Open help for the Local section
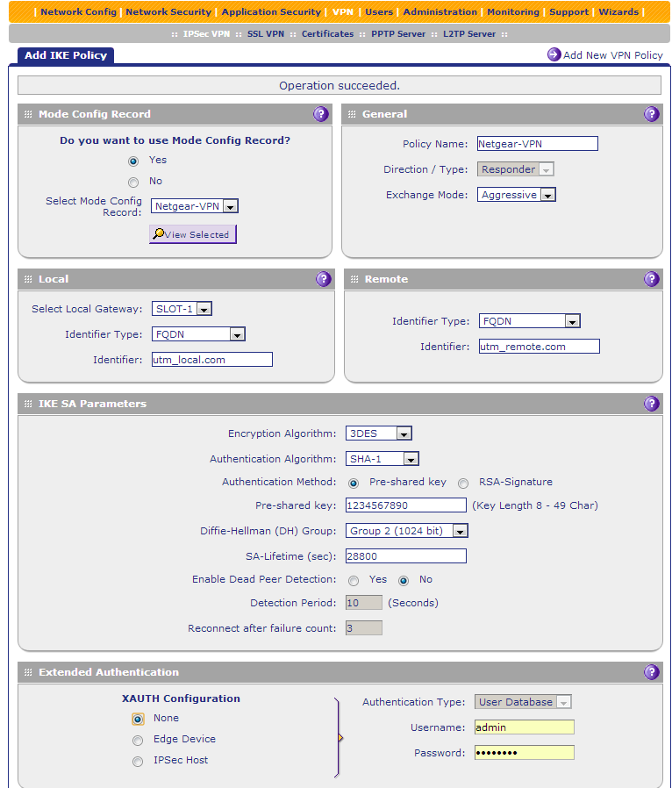The width and height of the screenshot is (672, 788). 324,279
